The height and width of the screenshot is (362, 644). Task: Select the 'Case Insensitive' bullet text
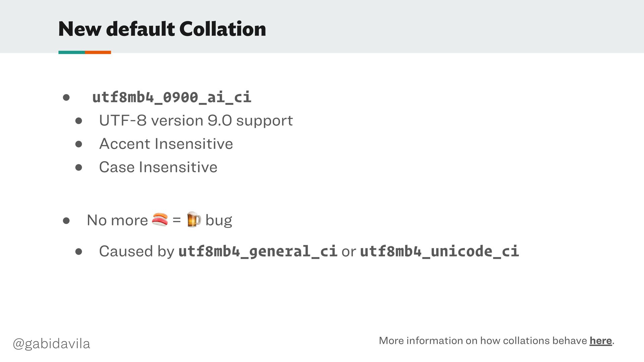point(158,167)
